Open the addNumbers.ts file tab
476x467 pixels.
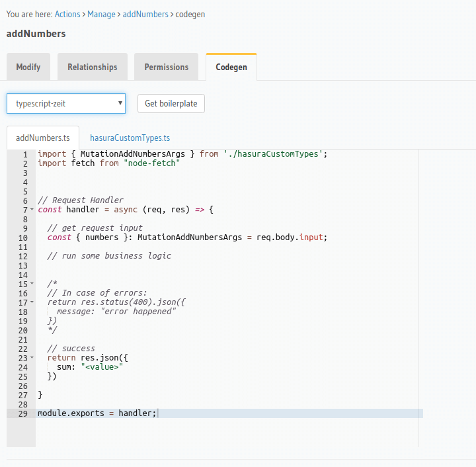[x=43, y=138]
